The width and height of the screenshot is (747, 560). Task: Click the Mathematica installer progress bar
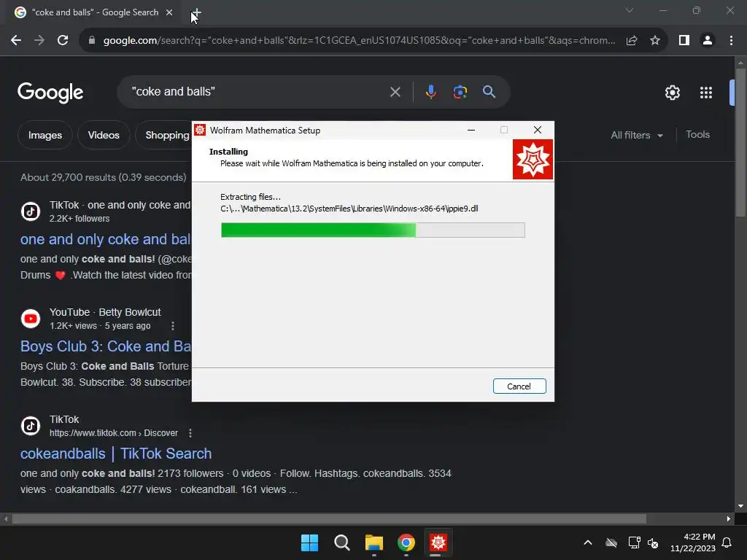(373, 230)
